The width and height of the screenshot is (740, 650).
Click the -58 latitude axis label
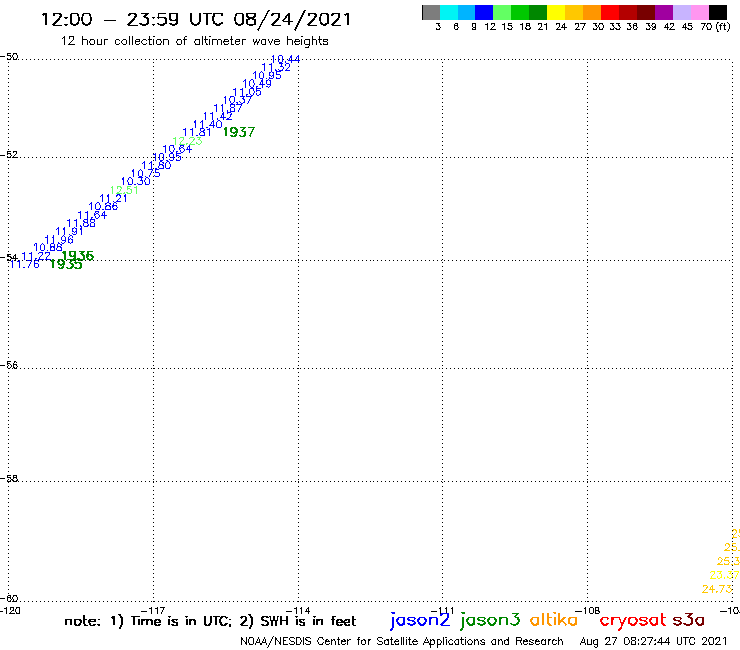pyautogui.click(x=9, y=479)
